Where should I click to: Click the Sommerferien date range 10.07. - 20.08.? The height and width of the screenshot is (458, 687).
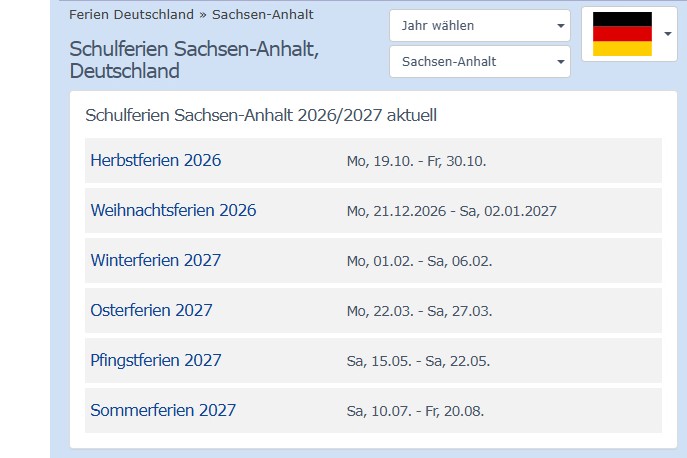point(415,411)
